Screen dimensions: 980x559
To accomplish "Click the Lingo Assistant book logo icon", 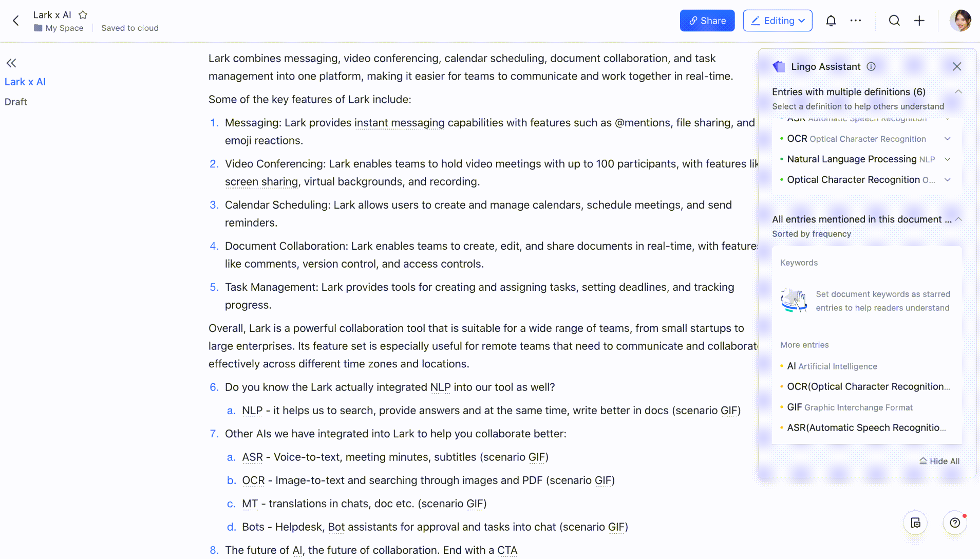I will (779, 66).
